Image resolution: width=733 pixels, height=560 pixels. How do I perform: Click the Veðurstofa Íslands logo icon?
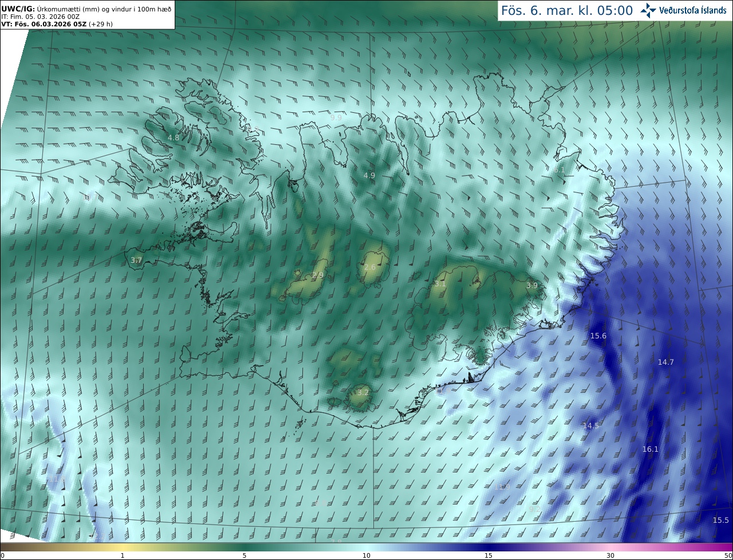tap(648, 10)
